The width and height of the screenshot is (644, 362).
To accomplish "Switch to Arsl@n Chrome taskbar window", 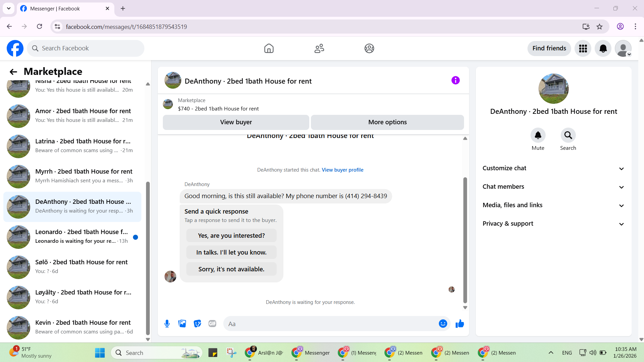I will pos(264,353).
